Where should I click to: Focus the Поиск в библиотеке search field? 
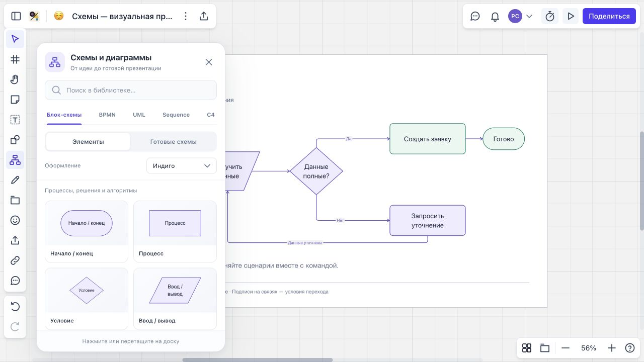131,90
